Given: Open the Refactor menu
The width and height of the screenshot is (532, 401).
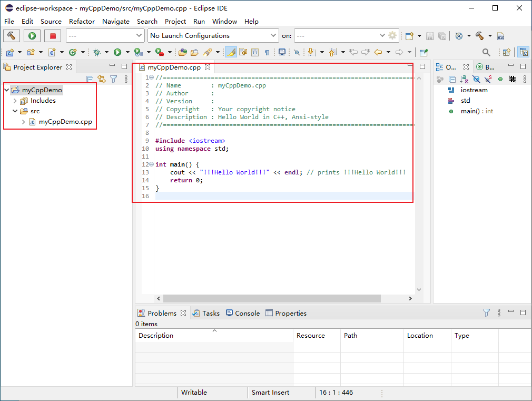Looking at the screenshot, I should [82, 22].
